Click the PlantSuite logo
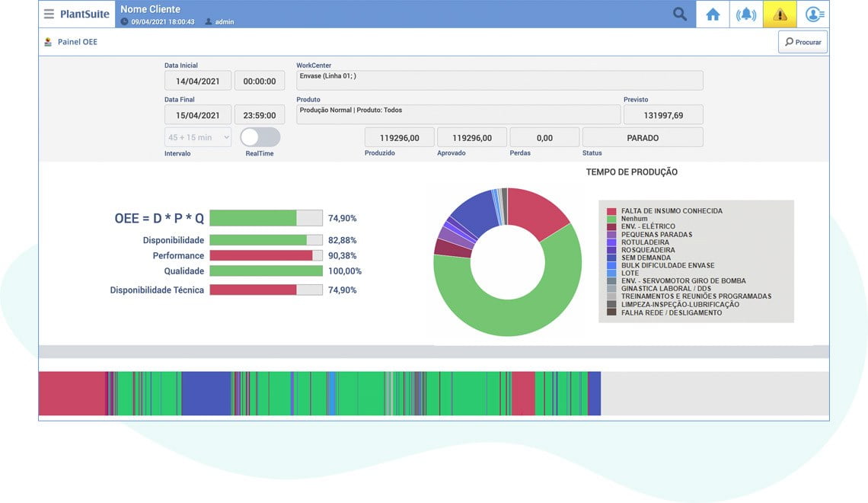Viewport: 868px width, 503px height. [x=85, y=14]
